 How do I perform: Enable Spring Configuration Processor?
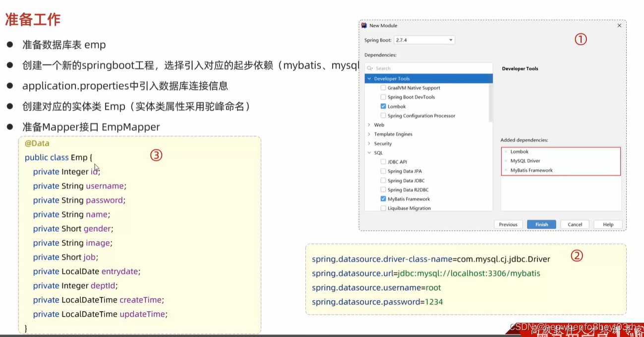point(383,115)
